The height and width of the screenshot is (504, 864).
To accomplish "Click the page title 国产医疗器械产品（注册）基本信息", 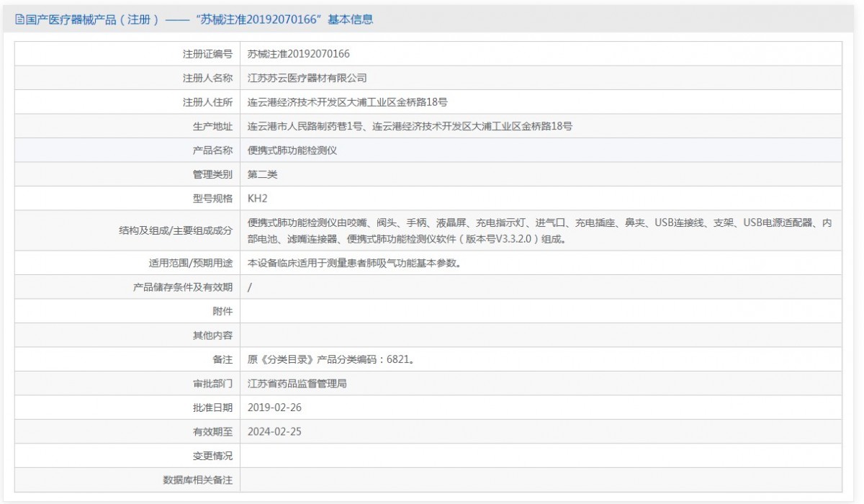I will tap(200, 20).
